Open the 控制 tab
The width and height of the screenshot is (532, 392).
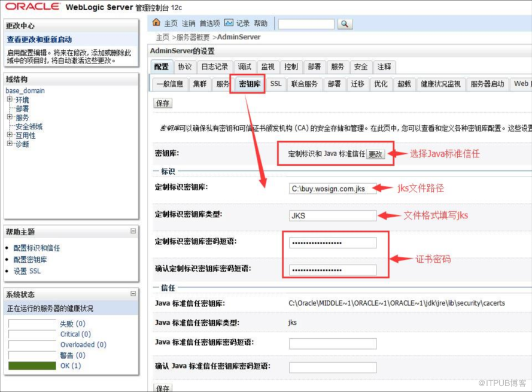(x=291, y=66)
